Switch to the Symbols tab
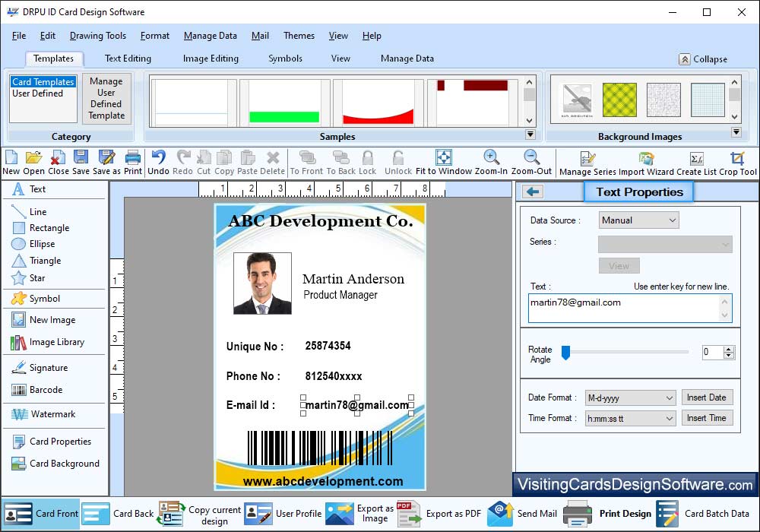The width and height of the screenshot is (760, 532). point(286,59)
